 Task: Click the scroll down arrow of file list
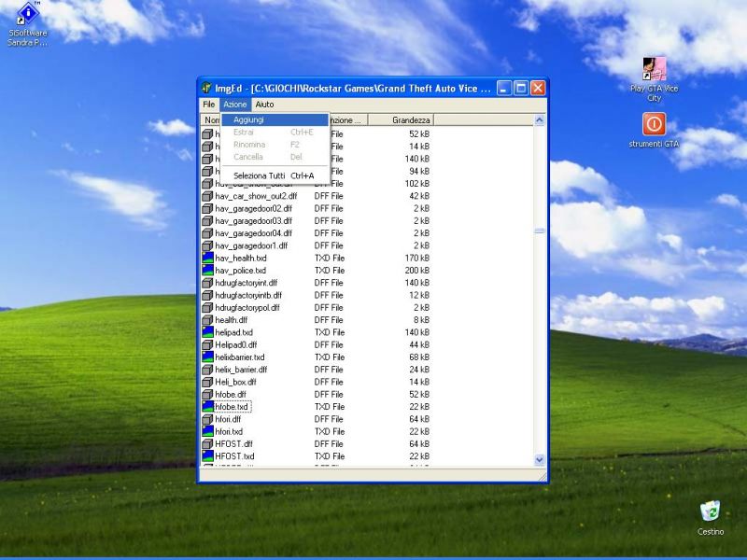(x=539, y=459)
